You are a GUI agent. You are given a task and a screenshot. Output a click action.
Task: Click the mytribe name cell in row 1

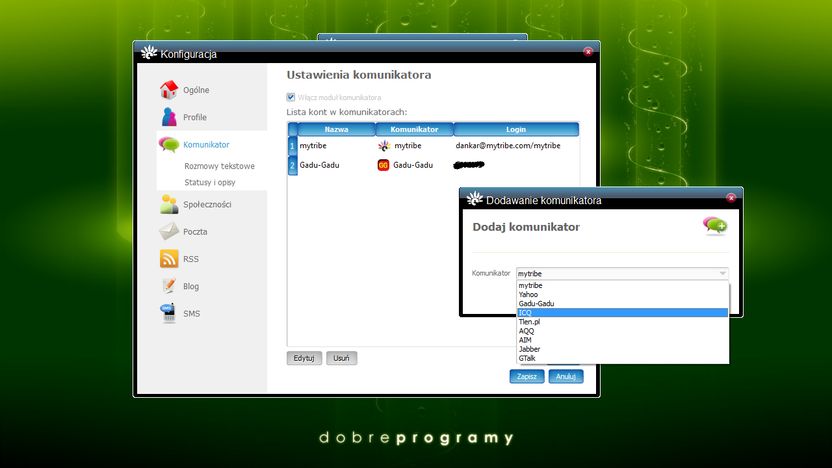[x=313, y=145]
